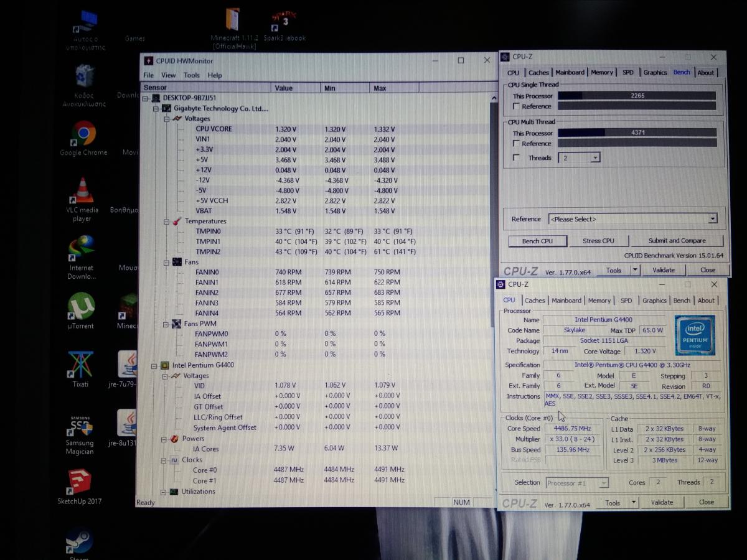Viewport: 747px width, 560px height.
Task: Open Google Chrome desktop icon
Action: click(x=83, y=133)
